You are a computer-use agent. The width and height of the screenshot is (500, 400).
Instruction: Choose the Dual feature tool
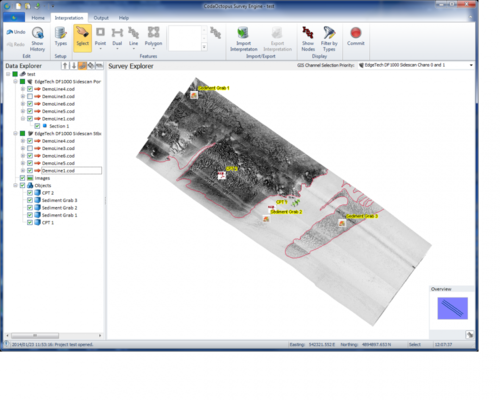coord(117,37)
